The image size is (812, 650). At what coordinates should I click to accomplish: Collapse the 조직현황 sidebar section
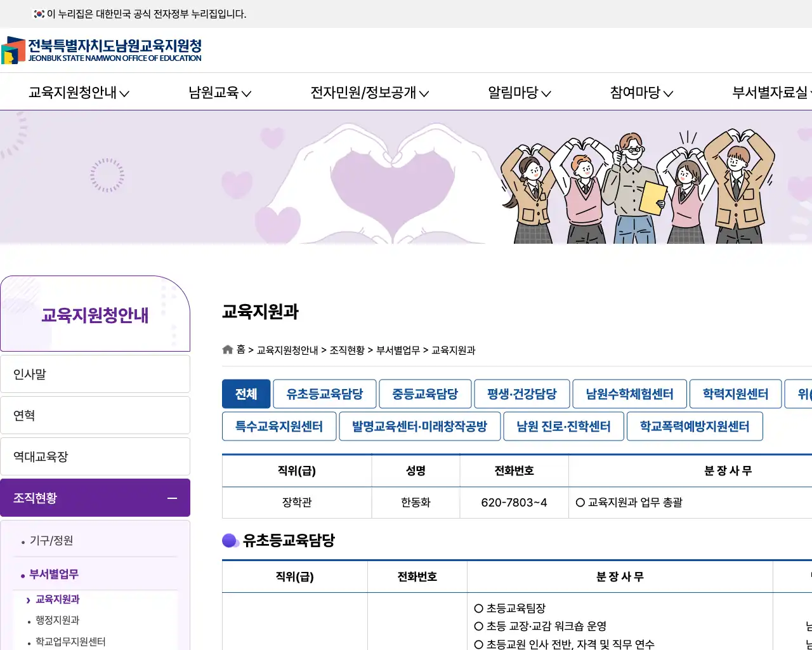pos(171,498)
